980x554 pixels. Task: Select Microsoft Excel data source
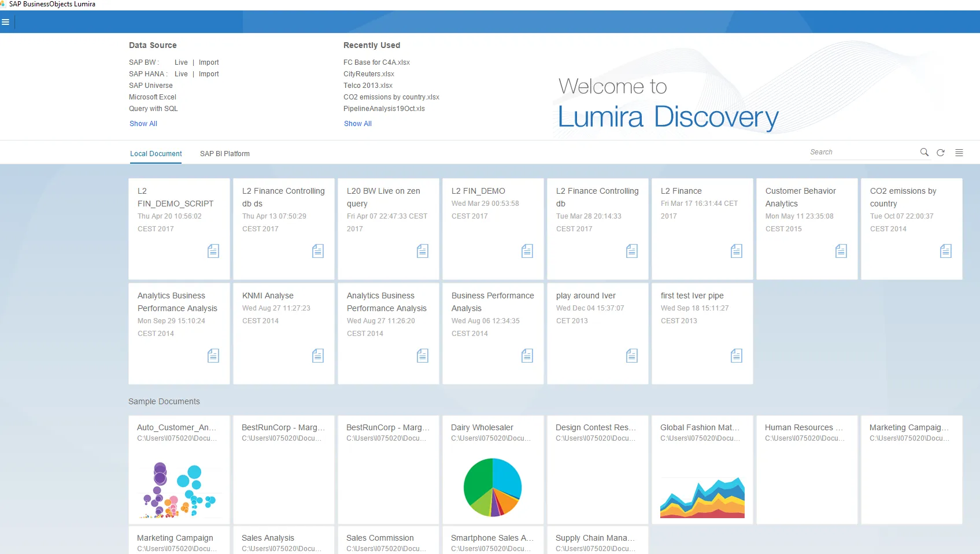(153, 97)
